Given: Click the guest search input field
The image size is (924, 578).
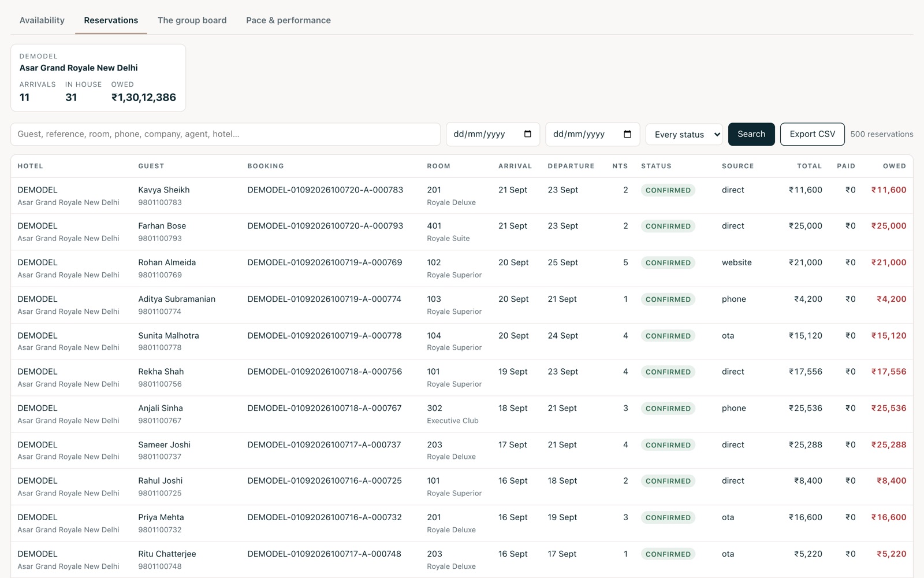Looking at the screenshot, I should point(225,134).
